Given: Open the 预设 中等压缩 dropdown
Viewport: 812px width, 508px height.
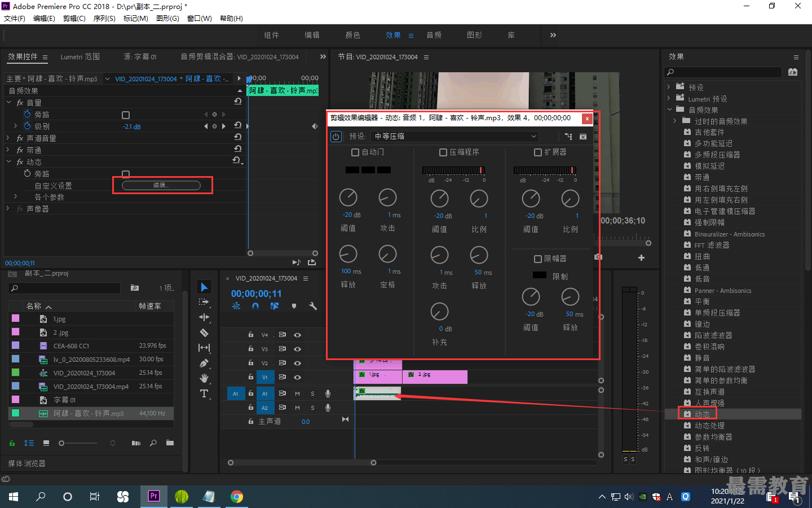Looking at the screenshot, I should (455, 137).
